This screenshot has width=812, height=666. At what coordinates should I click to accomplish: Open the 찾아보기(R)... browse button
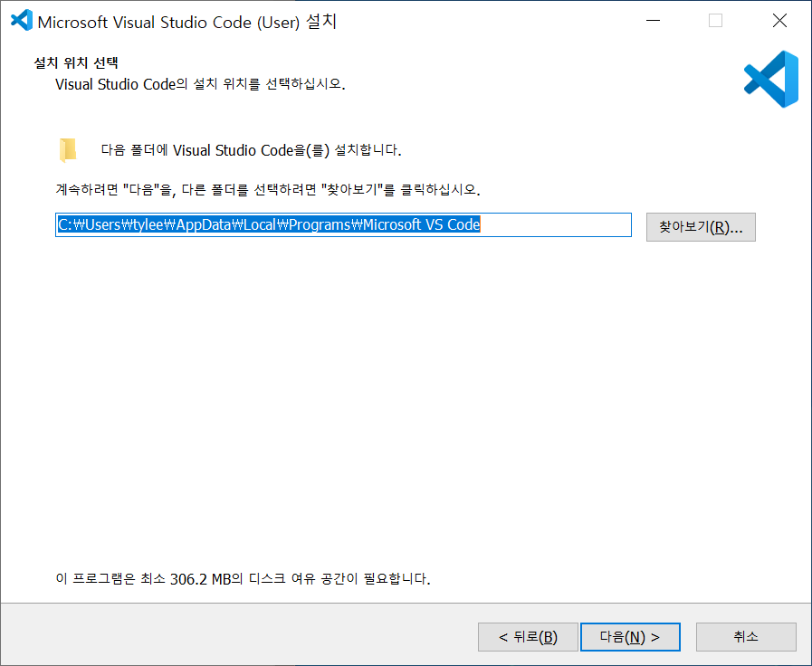(x=701, y=226)
